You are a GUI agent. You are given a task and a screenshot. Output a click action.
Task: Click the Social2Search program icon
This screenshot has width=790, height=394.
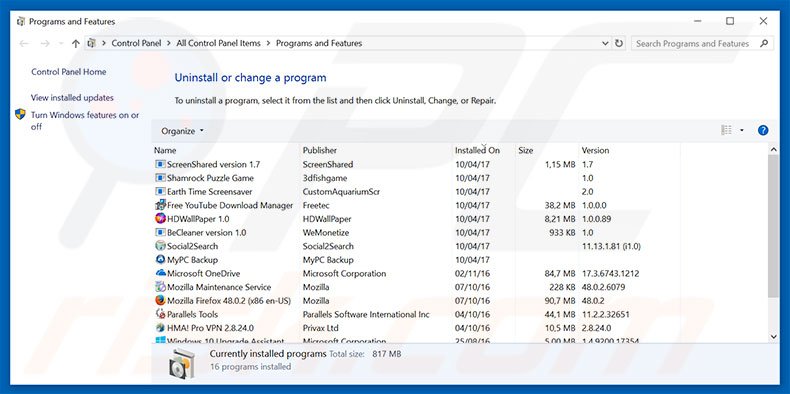pyautogui.click(x=160, y=246)
